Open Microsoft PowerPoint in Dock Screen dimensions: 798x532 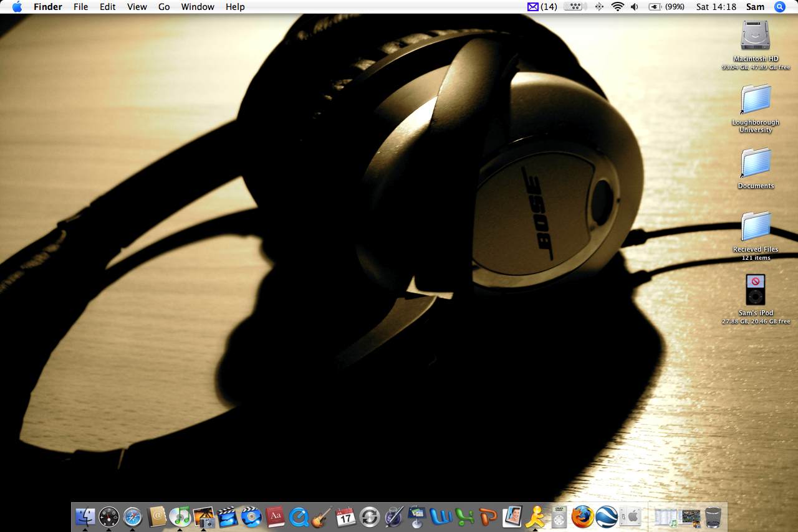pos(488,516)
